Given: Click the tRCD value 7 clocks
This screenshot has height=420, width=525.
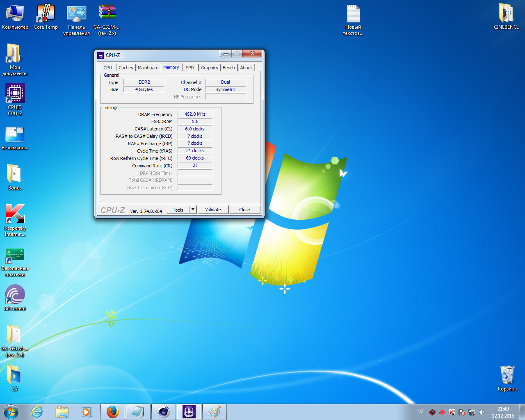Looking at the screenshot, I should tap(195, 136).
